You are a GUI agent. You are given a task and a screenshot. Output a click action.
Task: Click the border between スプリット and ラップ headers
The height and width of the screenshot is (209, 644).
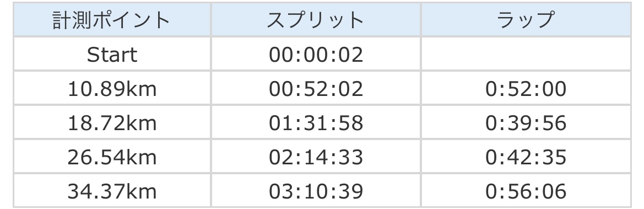click(x=421, y=19)
